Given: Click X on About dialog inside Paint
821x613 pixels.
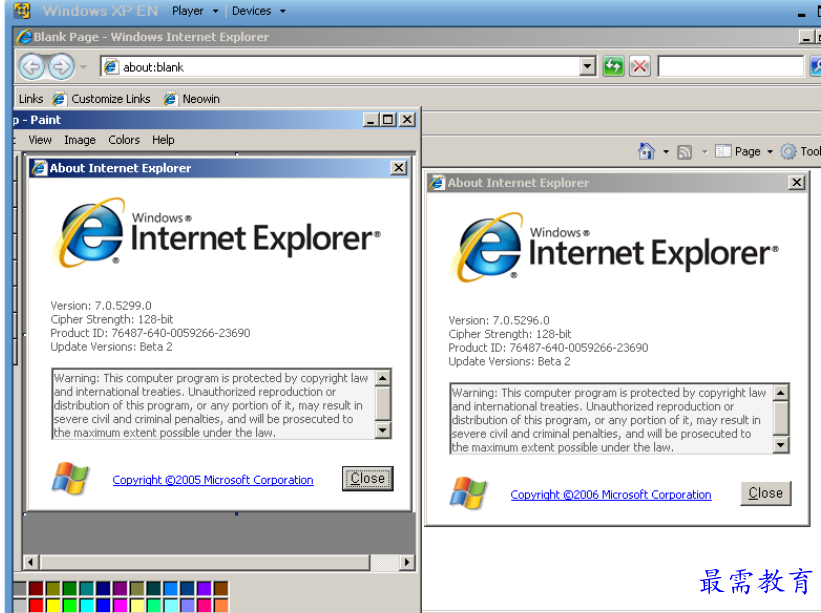Looking at the screenshot, I should (x=398, y=168).
